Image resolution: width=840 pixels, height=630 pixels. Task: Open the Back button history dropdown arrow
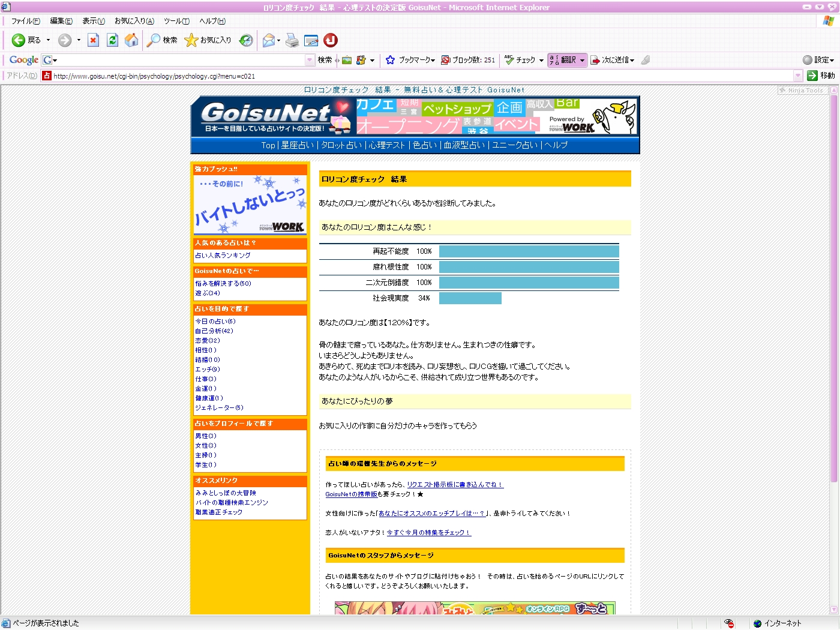[48, 40]
